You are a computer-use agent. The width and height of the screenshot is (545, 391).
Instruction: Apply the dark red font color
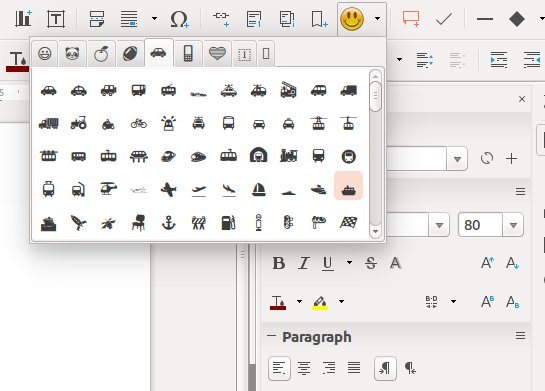coord(278,302)
